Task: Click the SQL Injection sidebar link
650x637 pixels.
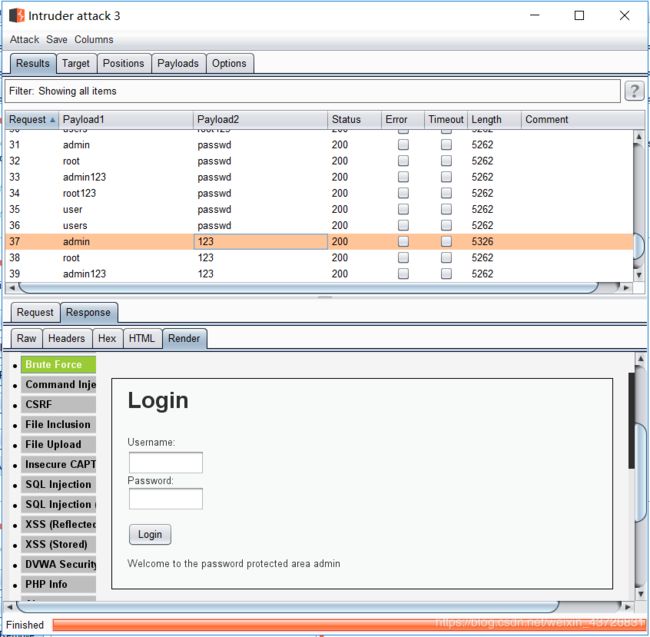Action: (58, 484)
